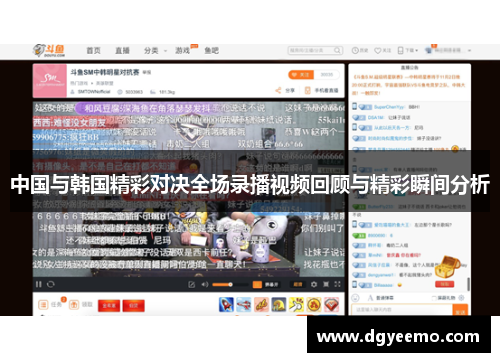
Task: Send the yellow gift on dark blue background
Action: [x=279, y=305]
